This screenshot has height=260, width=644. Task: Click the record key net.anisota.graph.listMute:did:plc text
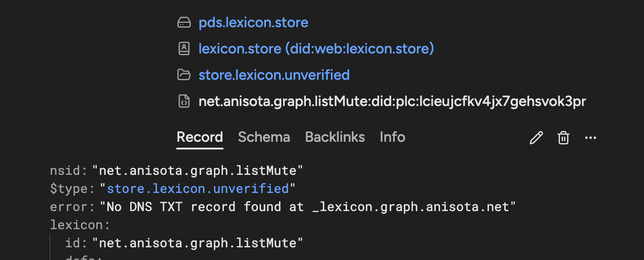coord(392,101)
